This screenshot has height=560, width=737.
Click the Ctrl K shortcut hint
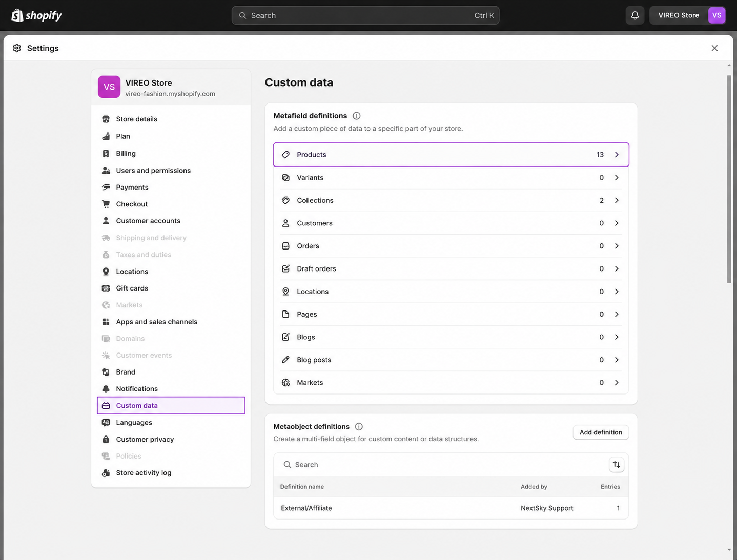[484, 15]
